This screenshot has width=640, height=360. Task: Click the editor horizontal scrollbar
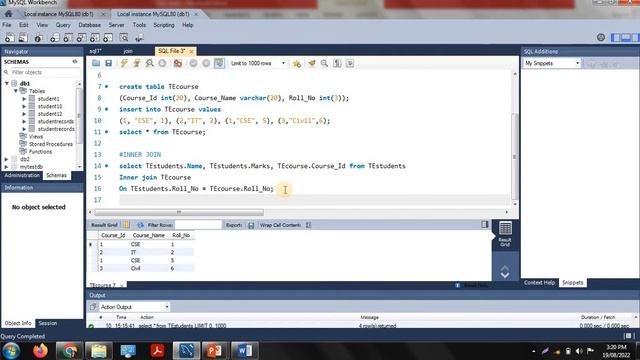(x=179, y=212)
